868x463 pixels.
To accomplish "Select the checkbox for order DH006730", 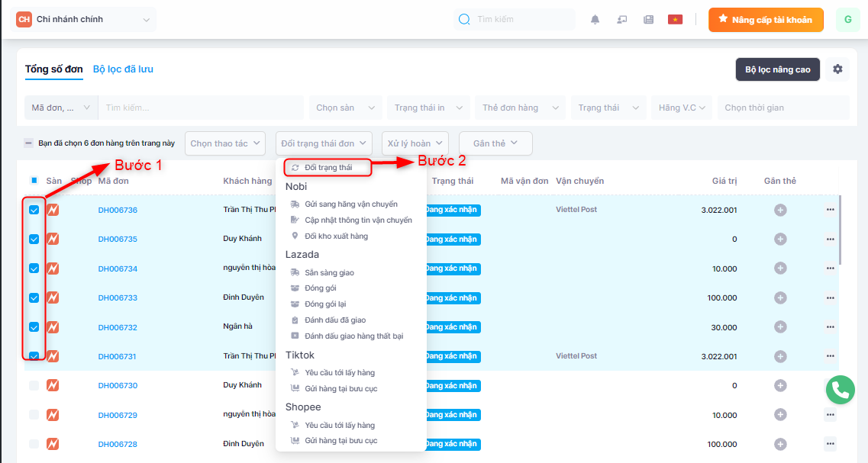I will click(x=34, y=386).
